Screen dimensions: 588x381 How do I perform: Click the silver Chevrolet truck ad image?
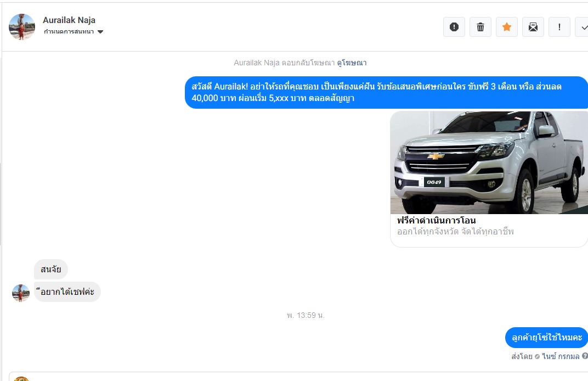488,163
